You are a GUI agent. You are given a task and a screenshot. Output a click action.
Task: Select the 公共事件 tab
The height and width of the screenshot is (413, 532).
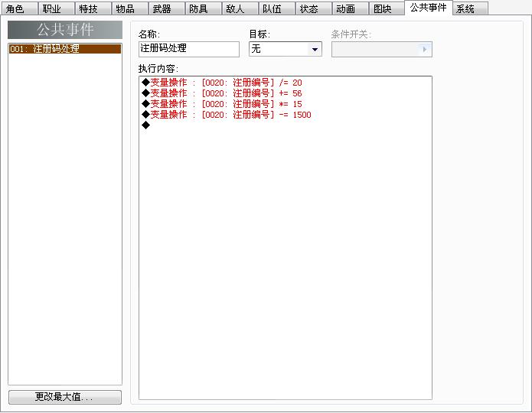(429, 8)
